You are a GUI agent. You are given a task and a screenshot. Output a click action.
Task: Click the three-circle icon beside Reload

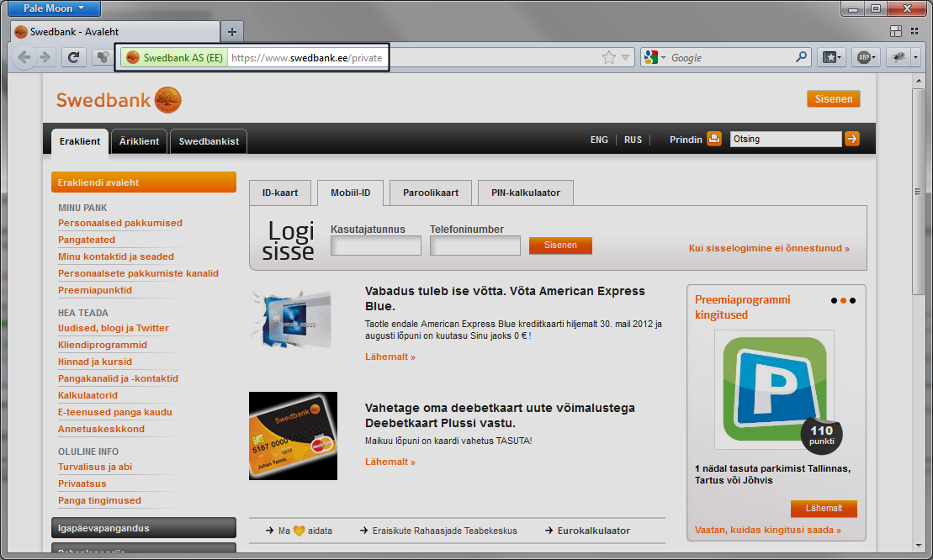pos(103,57)
